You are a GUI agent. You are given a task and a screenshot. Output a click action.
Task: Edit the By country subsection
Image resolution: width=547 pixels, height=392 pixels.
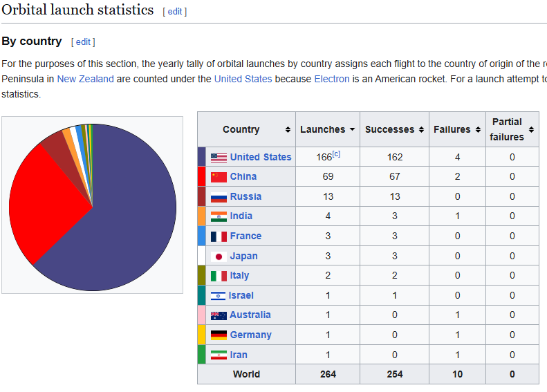point(83,42)
